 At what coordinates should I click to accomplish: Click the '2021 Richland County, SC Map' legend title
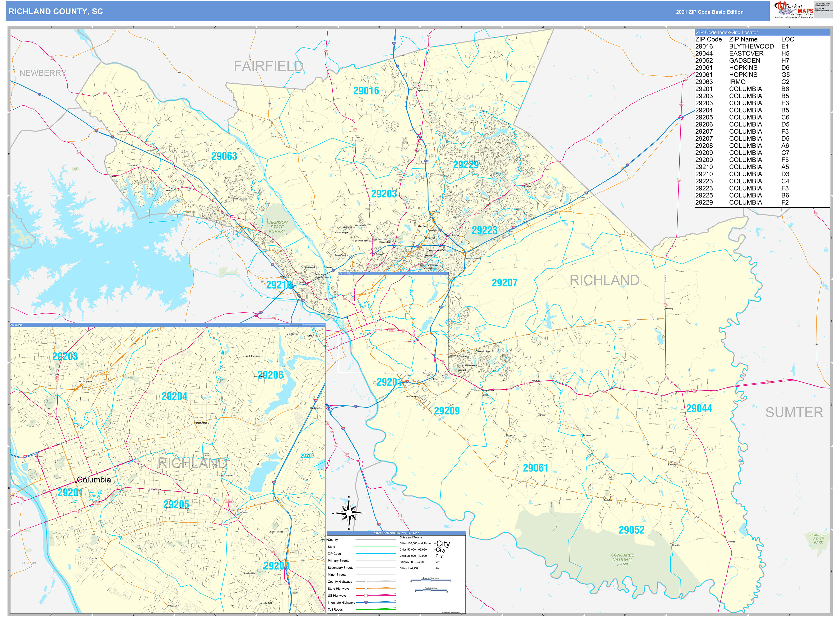click(x=396, y=533)
